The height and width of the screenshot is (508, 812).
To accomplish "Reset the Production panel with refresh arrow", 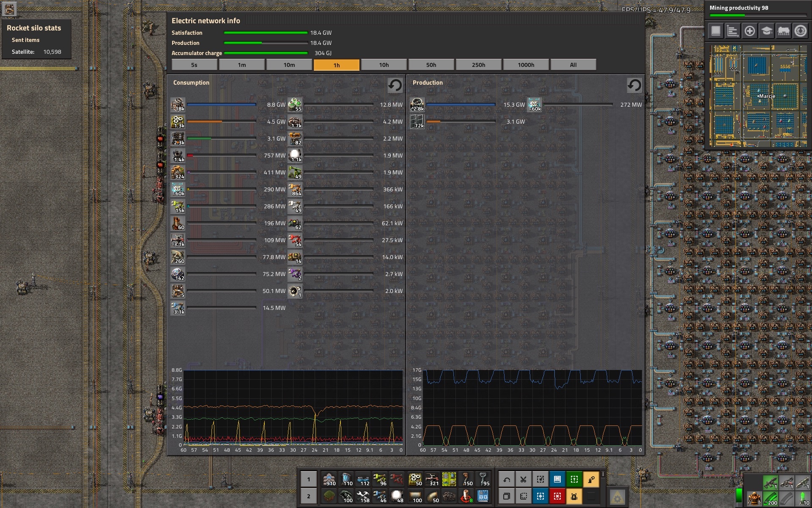I will (x=634, y=85).
